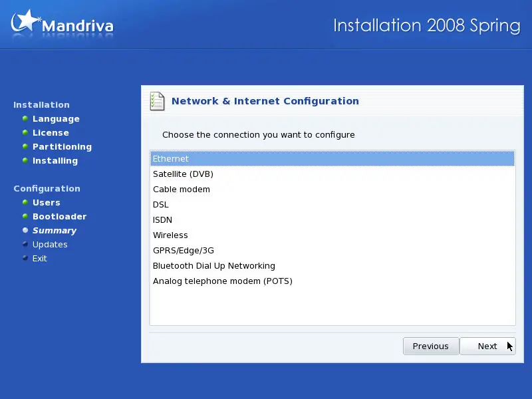
Task: Click the green bullet beside Installing
Action: [25, 160]
